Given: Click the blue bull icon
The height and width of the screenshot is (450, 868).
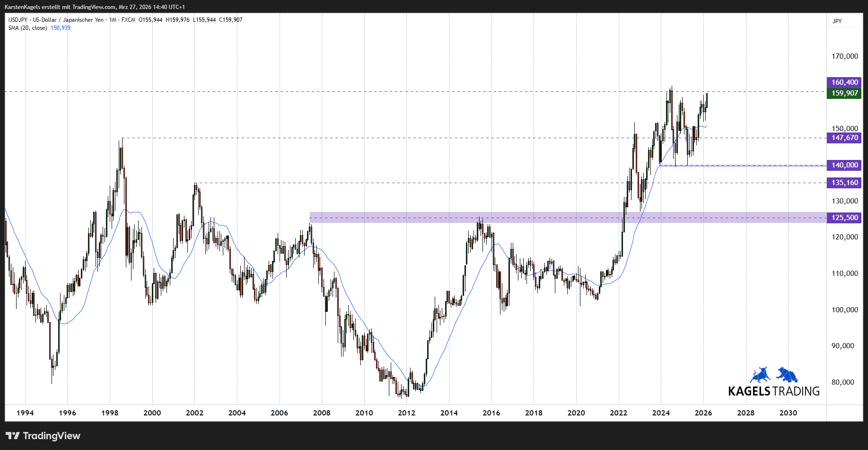Looking at the screenshot, I should [x=760, y=375].
